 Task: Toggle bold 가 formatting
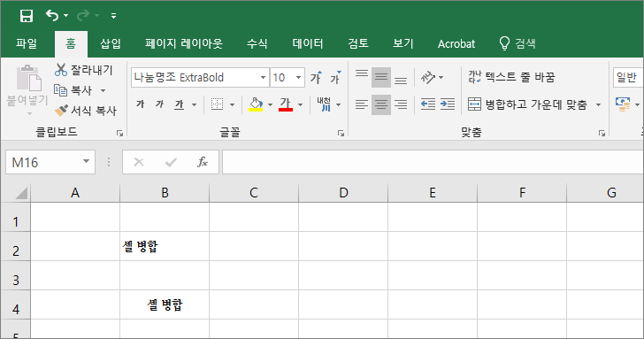140,104
